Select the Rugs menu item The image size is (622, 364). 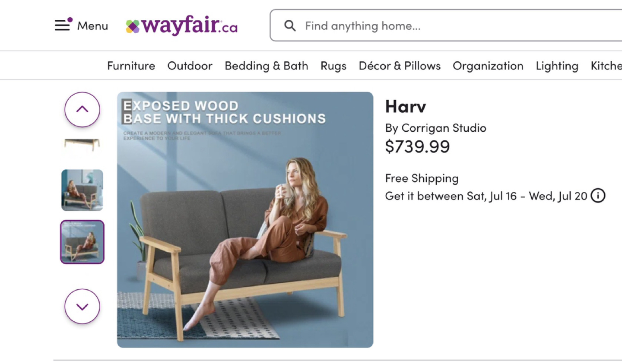333,66
